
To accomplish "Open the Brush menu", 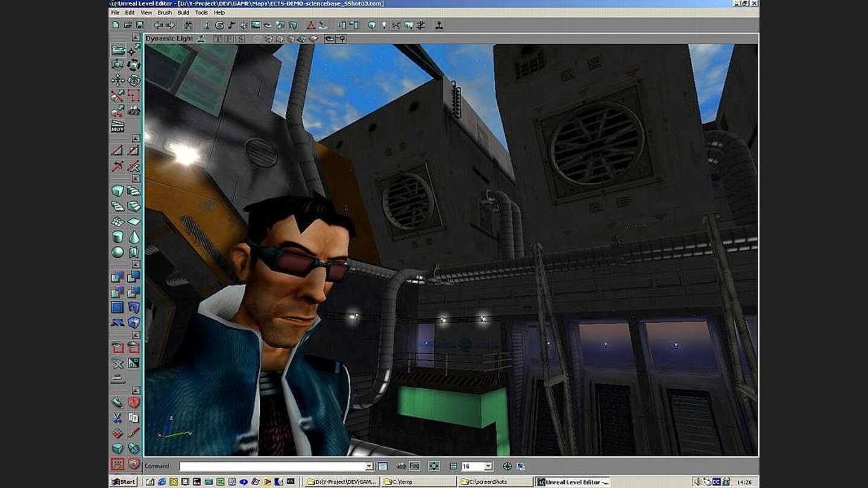I will coord(165,13).
